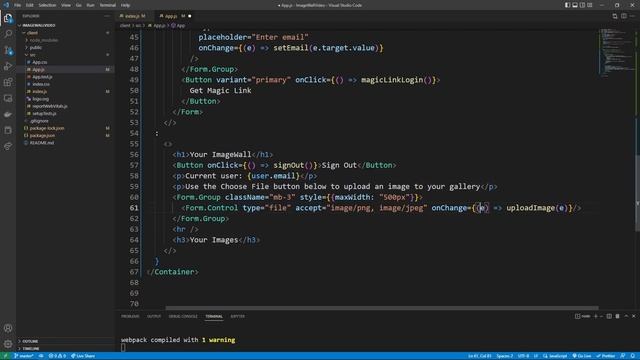Switch to the index.js editor tab
The image size is (640, 360).
(x=135, y=16)
